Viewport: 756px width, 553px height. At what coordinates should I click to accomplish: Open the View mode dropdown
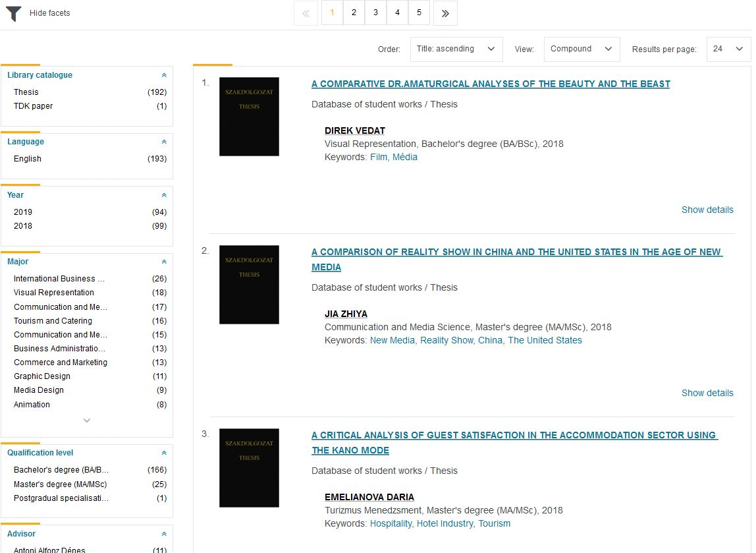[x=581, y=49]
